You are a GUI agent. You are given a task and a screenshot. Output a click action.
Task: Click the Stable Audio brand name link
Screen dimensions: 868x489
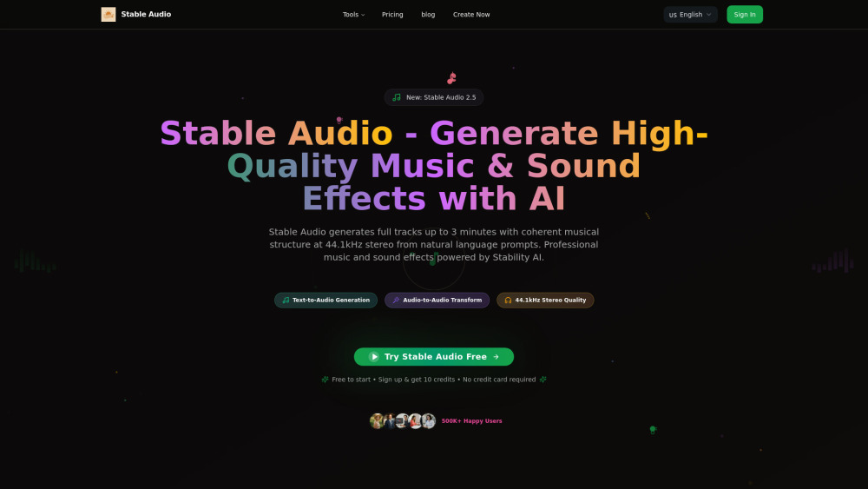coord(146,15)
